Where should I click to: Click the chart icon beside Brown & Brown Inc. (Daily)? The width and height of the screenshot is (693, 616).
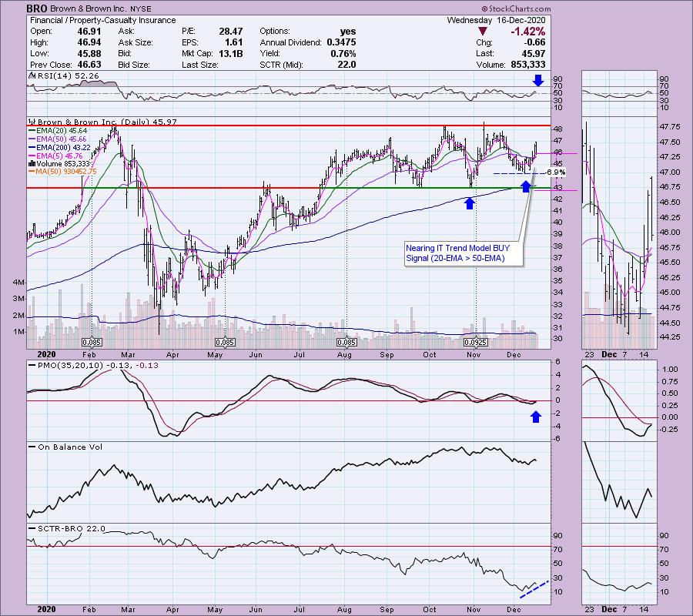pos(32,122)
